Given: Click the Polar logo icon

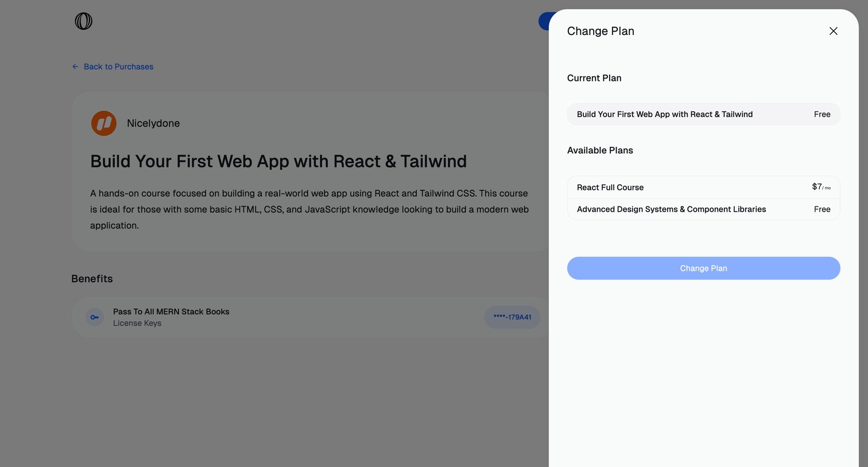Looking at the screenshot, I should click(x=84, y=21).
